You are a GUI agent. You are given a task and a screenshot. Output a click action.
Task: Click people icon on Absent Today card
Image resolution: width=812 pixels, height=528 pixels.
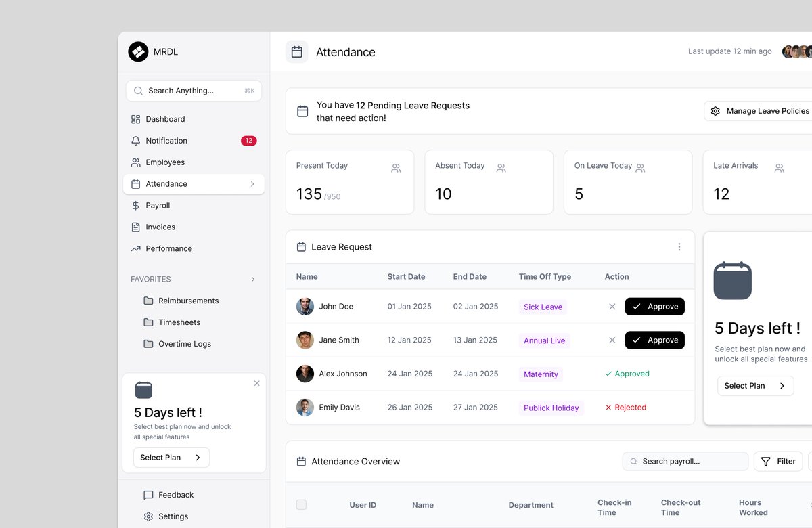coord(501,168)
